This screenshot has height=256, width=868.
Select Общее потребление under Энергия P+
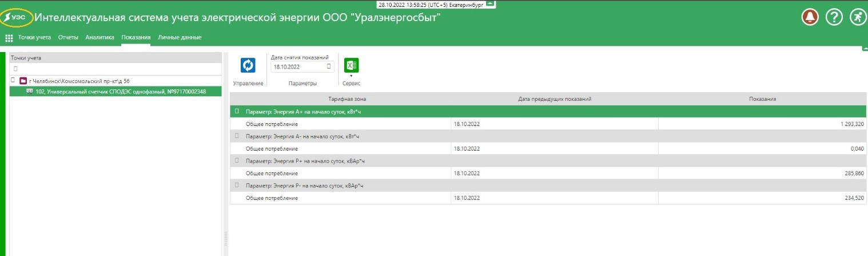[272, 174]
